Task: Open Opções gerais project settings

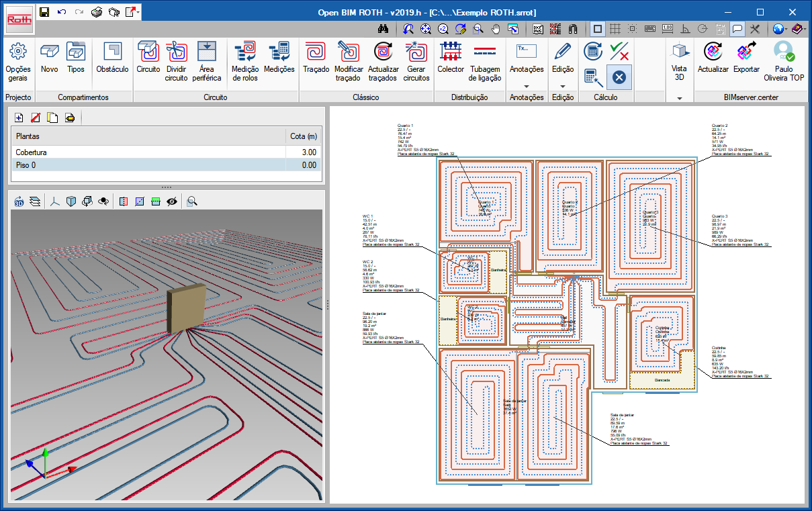Action: pyautogui.click(x=18, y=61)
